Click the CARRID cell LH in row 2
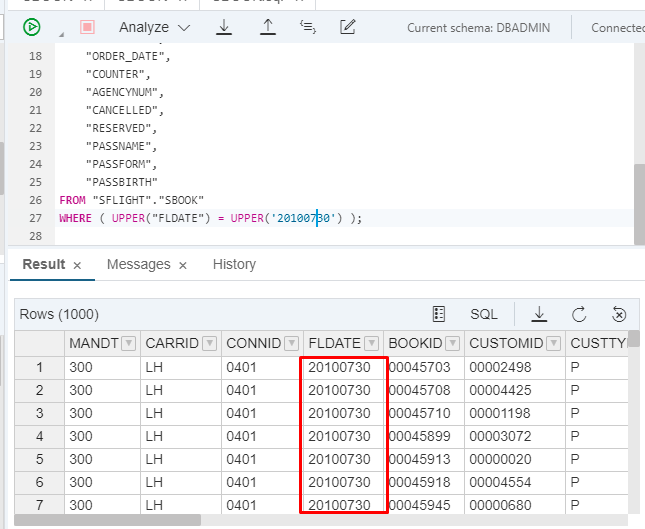 181,390
